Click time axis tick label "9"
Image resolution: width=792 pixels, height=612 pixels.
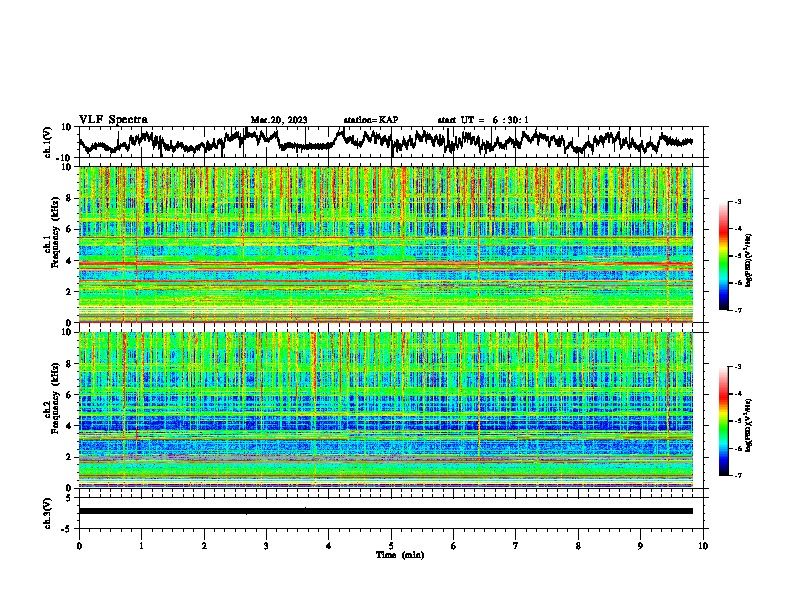[x=640, y=546]
